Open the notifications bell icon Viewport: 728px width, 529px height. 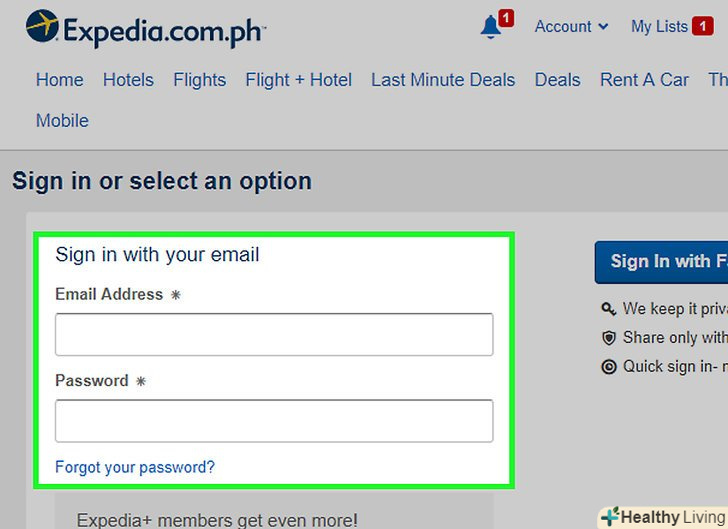click(x=490, y=28)
